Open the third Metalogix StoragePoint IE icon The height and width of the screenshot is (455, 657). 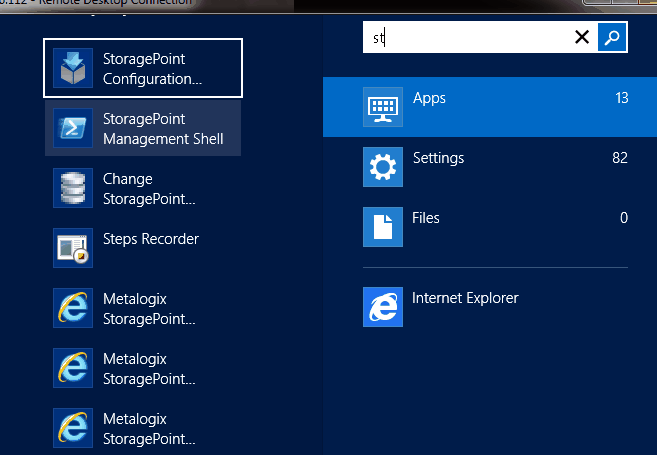click(x=73, y=428)
